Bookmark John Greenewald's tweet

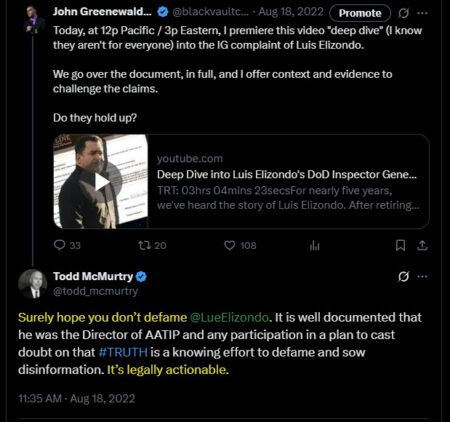coord(400,246)
